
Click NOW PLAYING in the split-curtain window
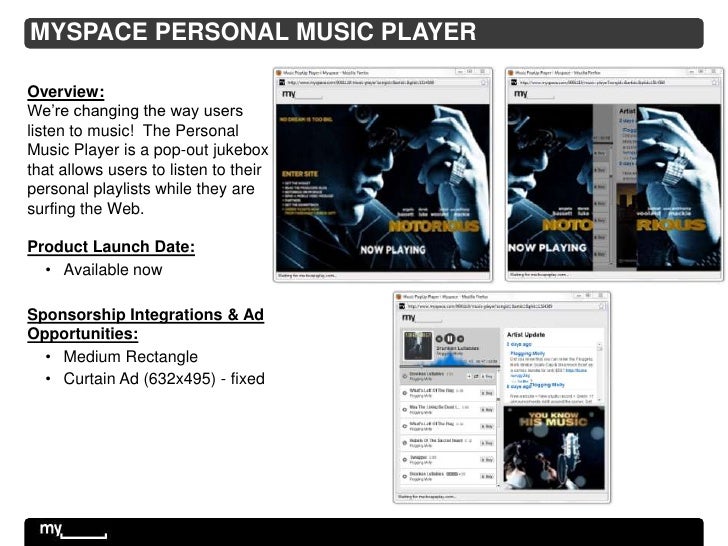pyautogui.click(x=547, y=248)
